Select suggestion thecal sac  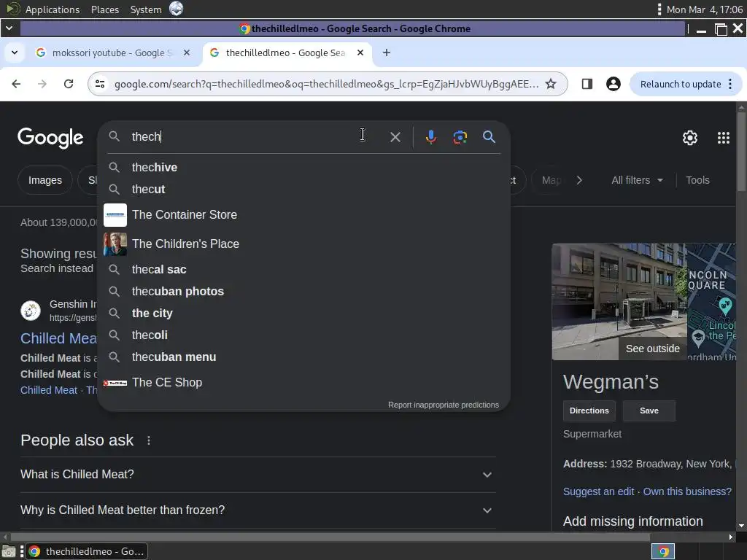point(303,270)
